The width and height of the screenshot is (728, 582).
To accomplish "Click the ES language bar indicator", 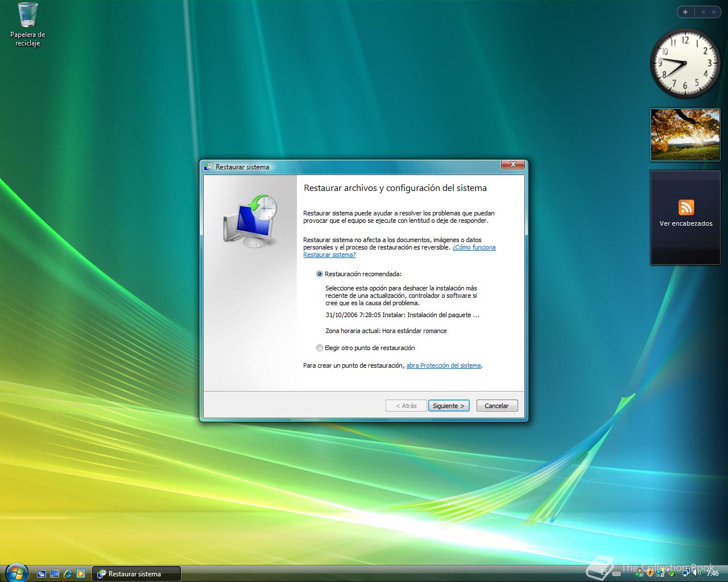I will click(x=604, y=573).
